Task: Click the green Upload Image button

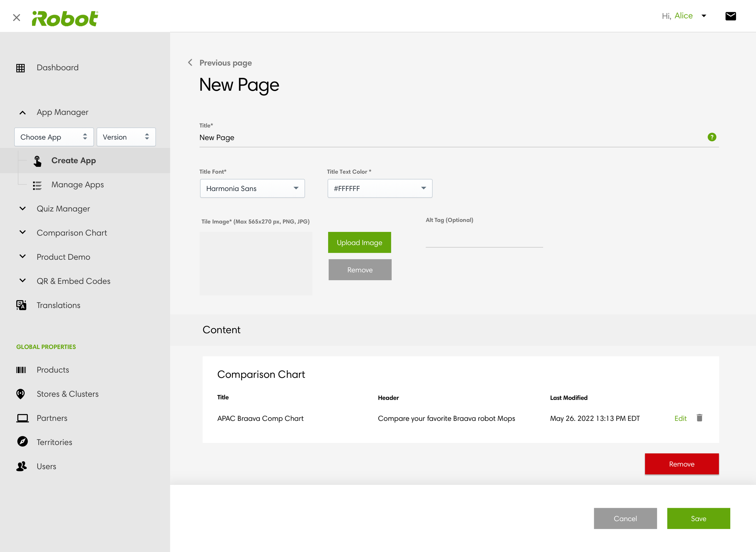Action: click(359, 242)
